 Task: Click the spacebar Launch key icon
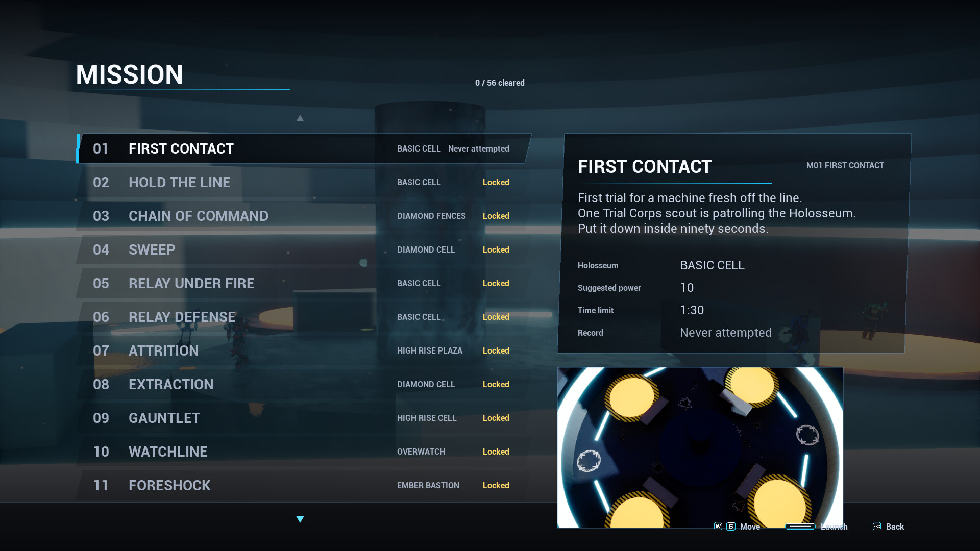[800, 527]
